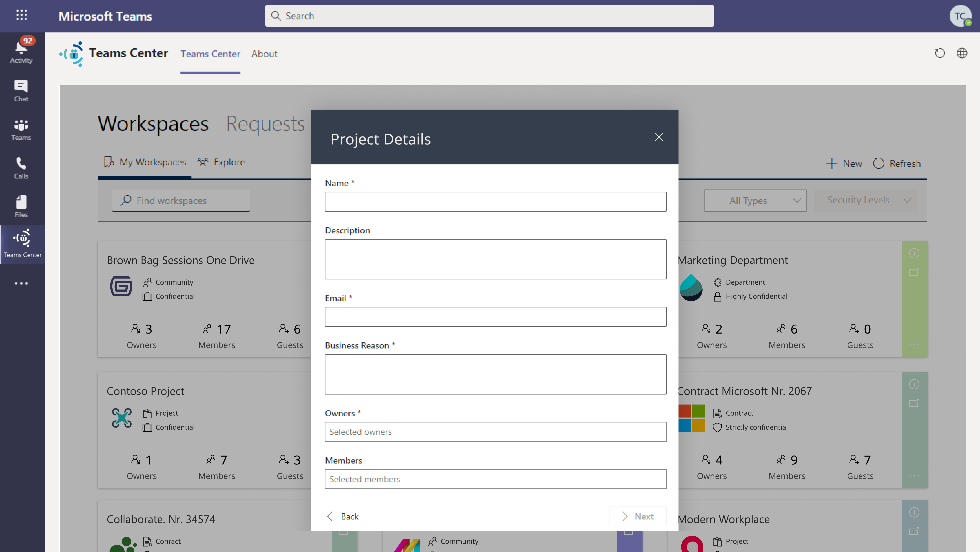Close the Project Details dialog

coord(659,137)
